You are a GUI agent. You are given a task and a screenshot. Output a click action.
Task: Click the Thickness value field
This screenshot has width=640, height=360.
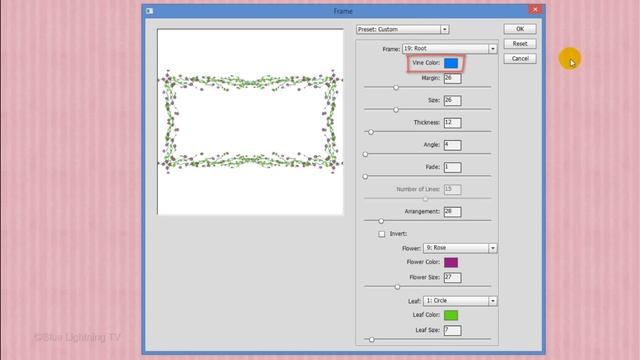pos(452,123)
